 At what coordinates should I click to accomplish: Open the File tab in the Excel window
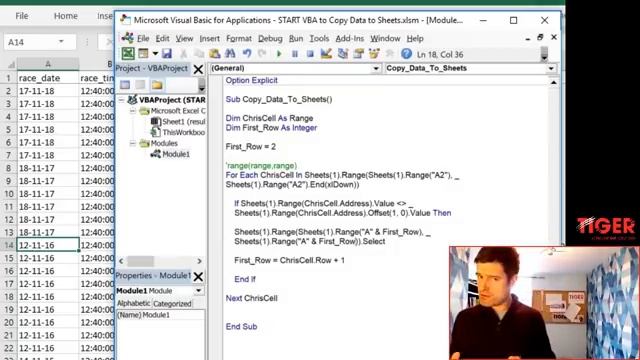pyautogui.click(x=22, y=16)
